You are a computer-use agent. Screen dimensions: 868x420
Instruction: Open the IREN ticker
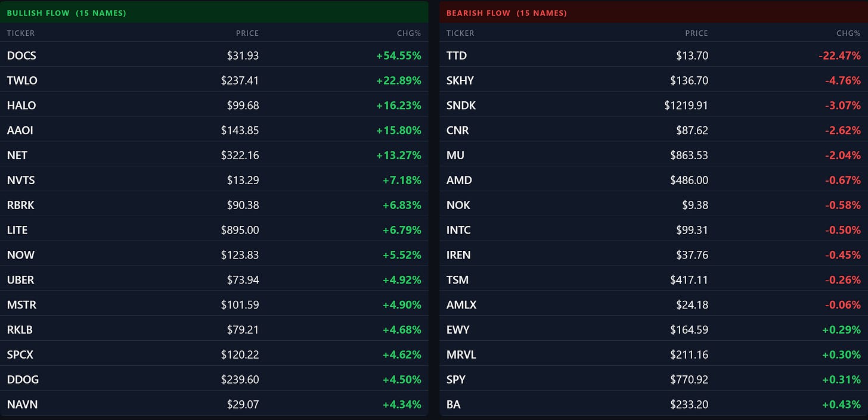click(x=458, y=255)
